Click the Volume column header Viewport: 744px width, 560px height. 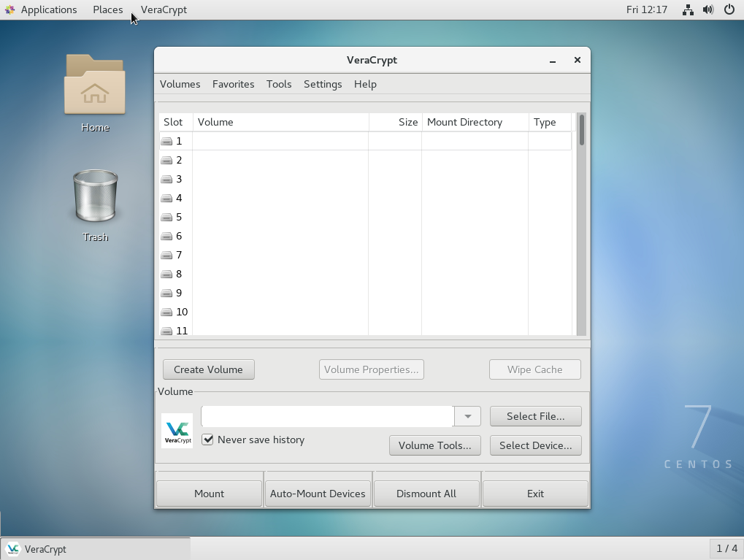coord(281,122)
